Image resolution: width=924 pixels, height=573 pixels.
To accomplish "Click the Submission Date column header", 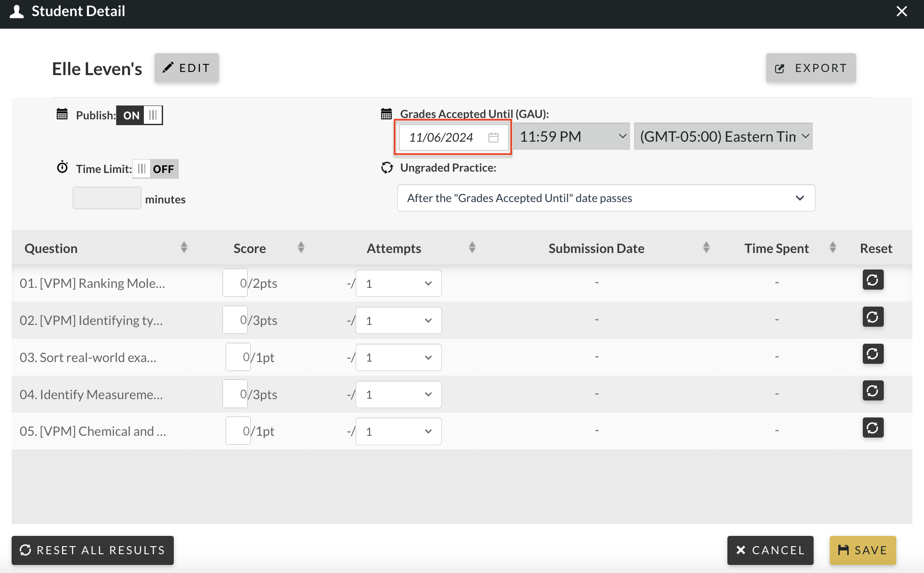I will pyautogui.click(x=596, y=249).
